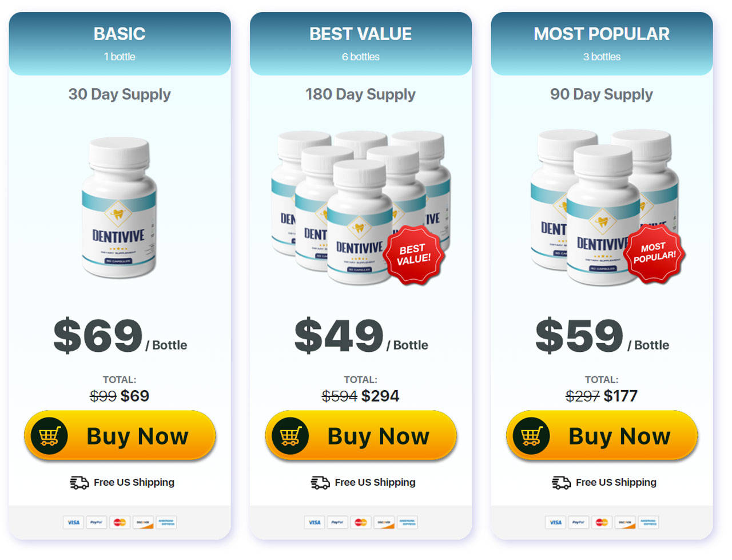Click the PayPal icon in the Best Value footer

pyautogui.click(x=337, y=522)
